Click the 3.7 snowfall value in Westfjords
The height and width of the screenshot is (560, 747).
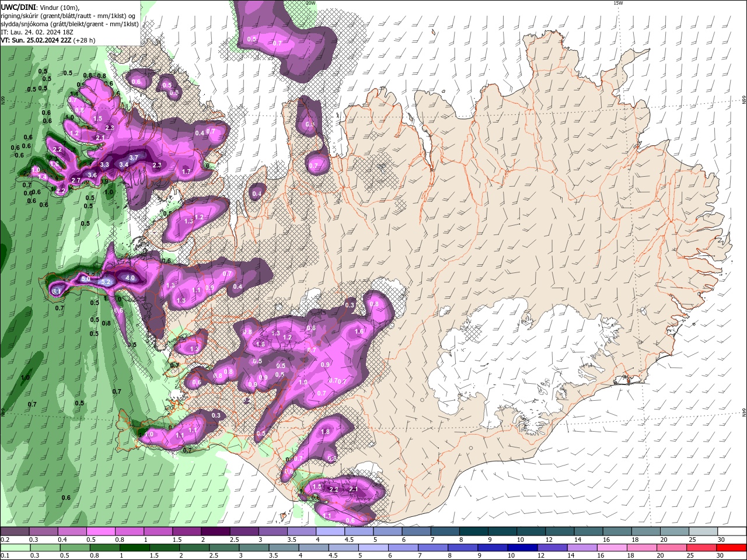(134, 158)
